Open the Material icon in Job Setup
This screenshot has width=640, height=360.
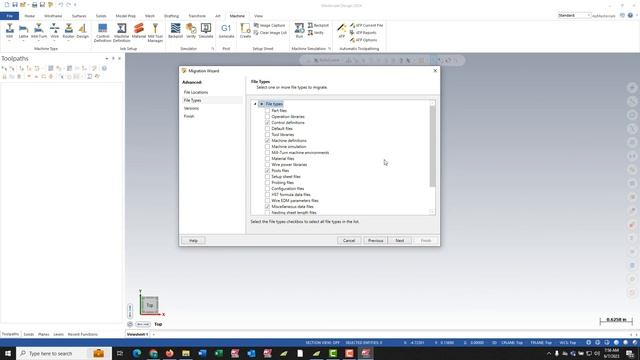click(139, 31)
